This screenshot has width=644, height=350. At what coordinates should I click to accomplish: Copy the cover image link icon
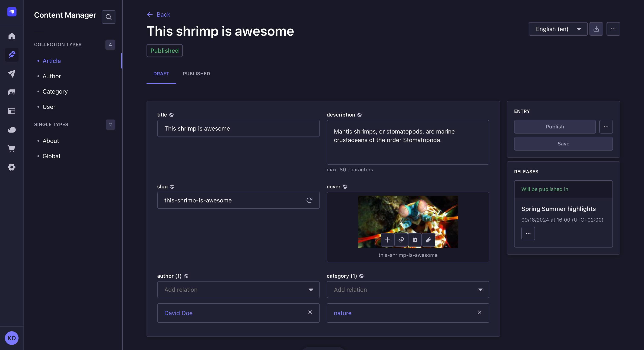coord(401,240)
